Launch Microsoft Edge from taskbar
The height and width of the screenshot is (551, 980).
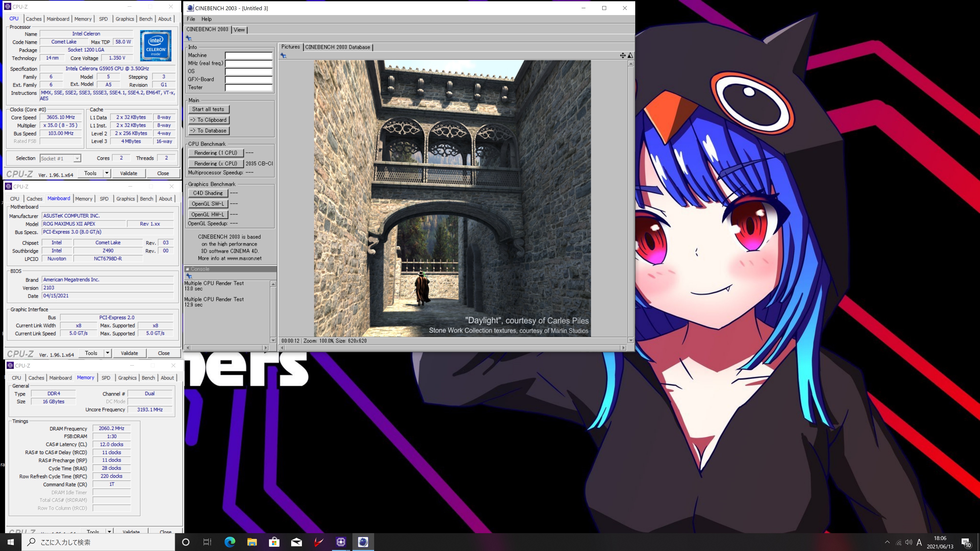[x=230, y=542]
